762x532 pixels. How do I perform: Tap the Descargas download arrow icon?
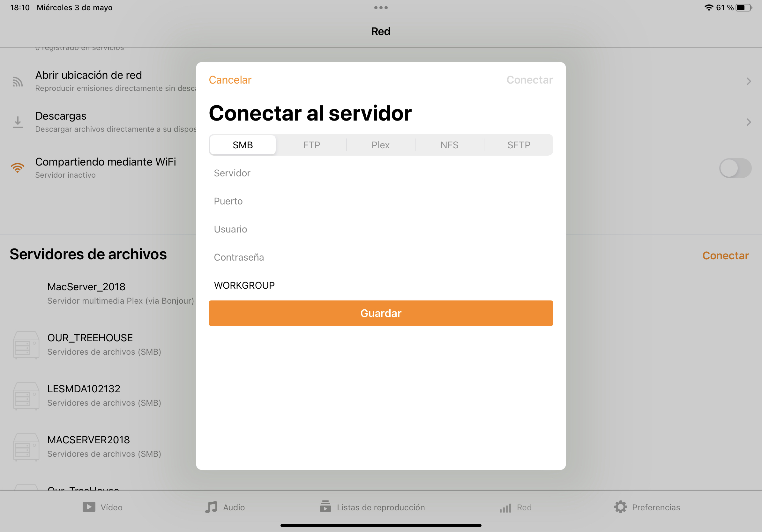coord(18,122)
